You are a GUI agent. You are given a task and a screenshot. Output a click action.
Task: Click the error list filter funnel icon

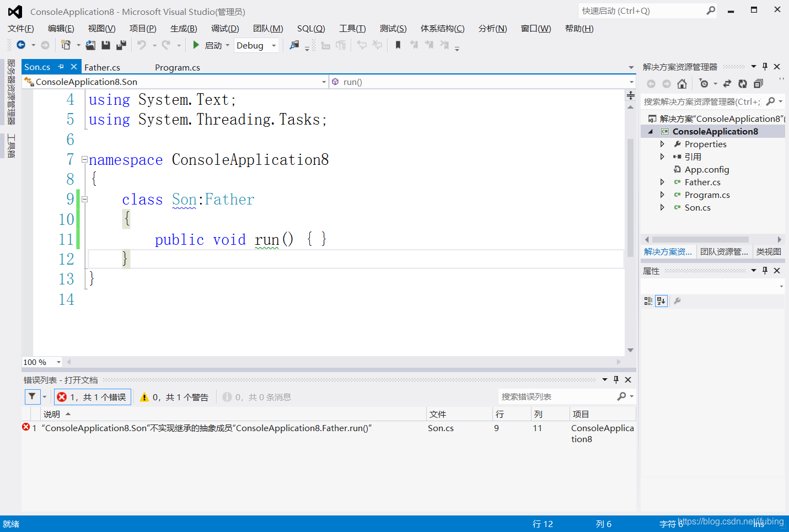(x=32, y=396)
